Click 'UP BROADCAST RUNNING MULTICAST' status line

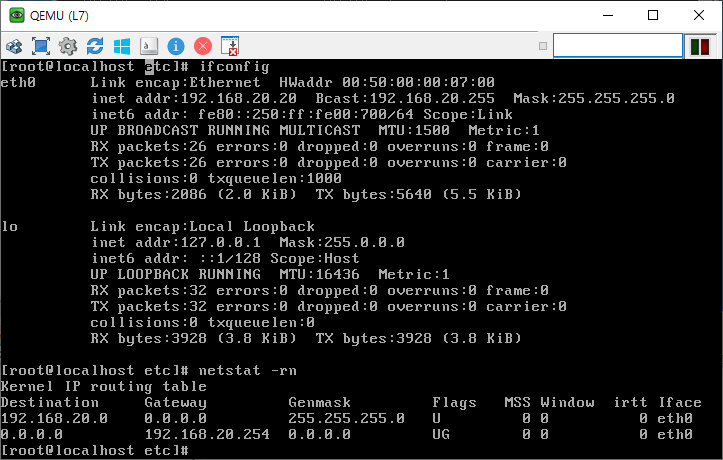click(225, 130)
